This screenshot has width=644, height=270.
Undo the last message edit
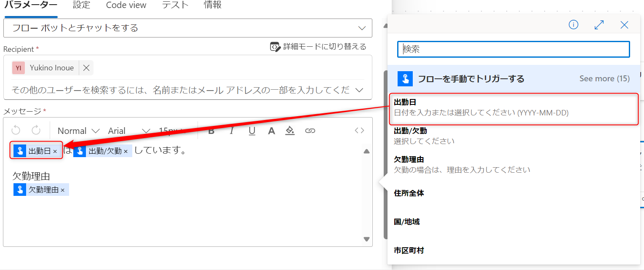[x=16, y=131]
